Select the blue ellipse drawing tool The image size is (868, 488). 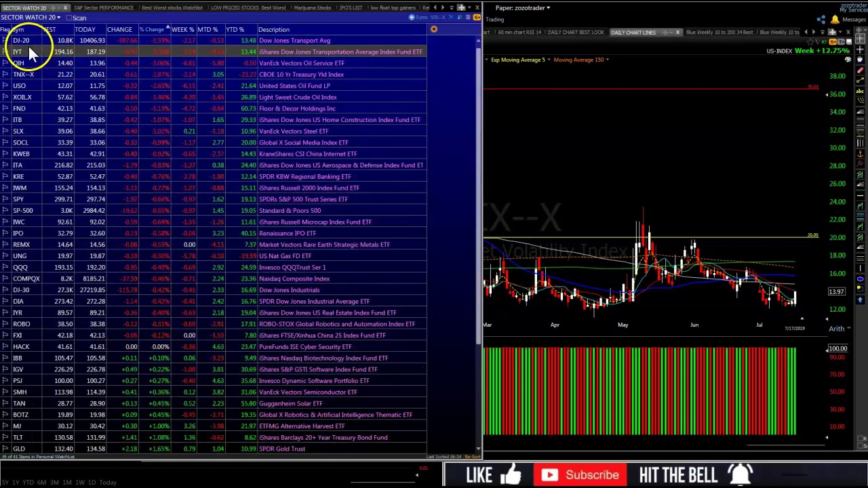[860, 279]
